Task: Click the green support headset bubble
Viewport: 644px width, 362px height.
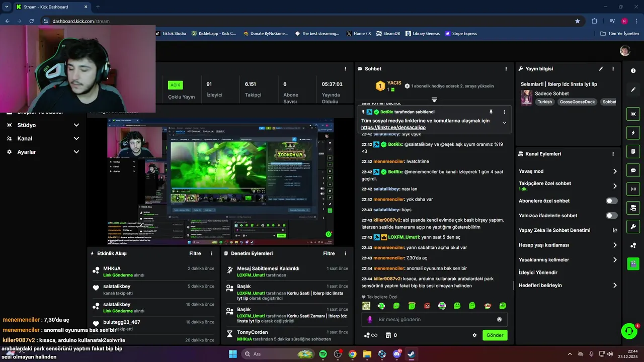Action: tap(629, 331)
